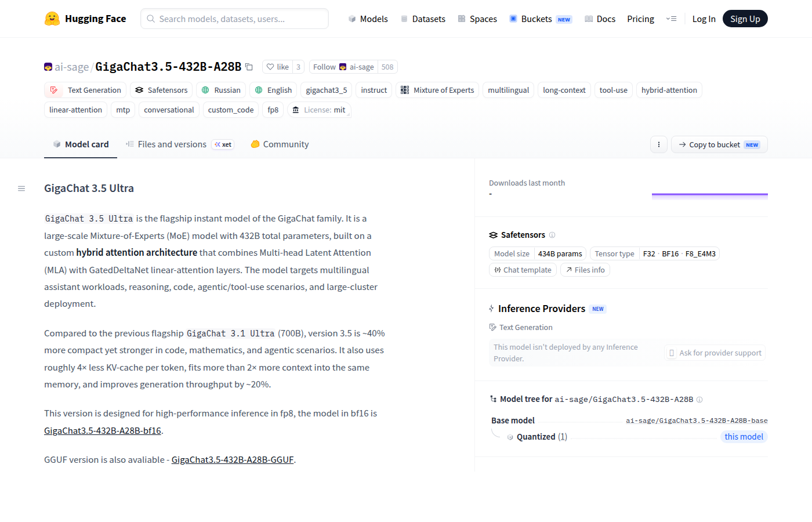Viewport: 812px width, 522px height.
Task: Select the linear-attention tag
Action: click(x=75, y=110)
